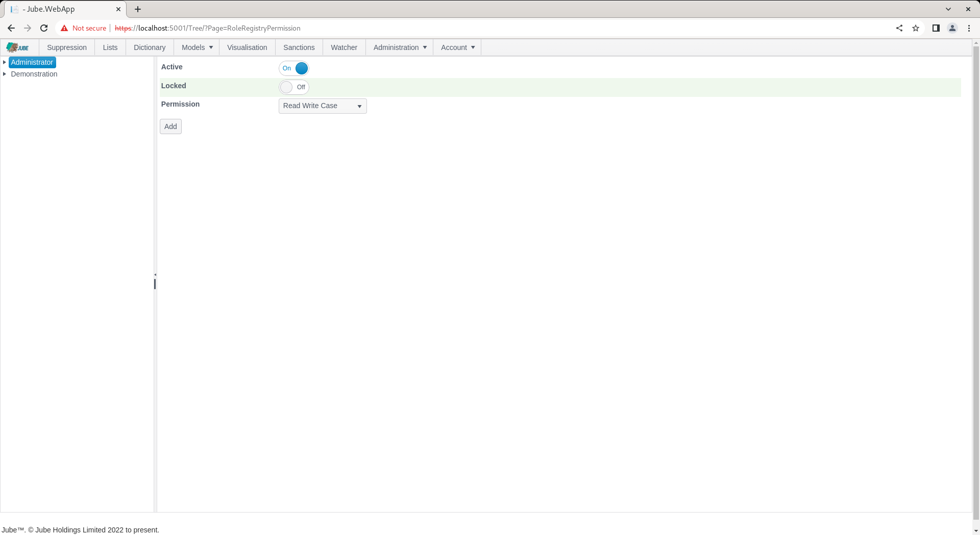The height and width of the screenshot is (535, 980).
Task: Open the browser profile icon
Action: (952, 28)
